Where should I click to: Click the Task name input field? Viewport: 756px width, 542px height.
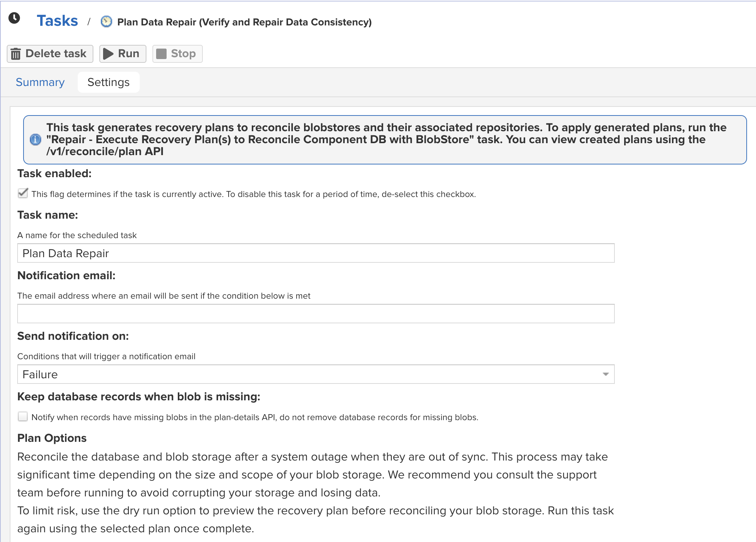(x=316, y=253)
